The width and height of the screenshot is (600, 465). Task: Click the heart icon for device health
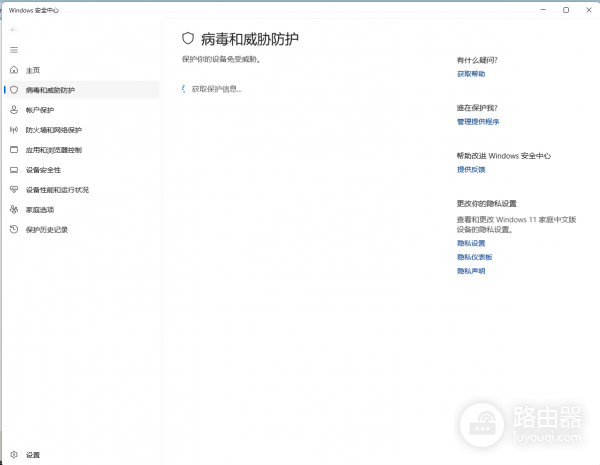(14, 189)
